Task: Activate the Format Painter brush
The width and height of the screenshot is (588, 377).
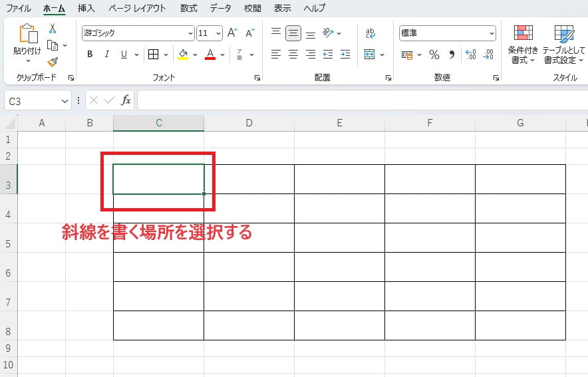Action: (53, 62)
